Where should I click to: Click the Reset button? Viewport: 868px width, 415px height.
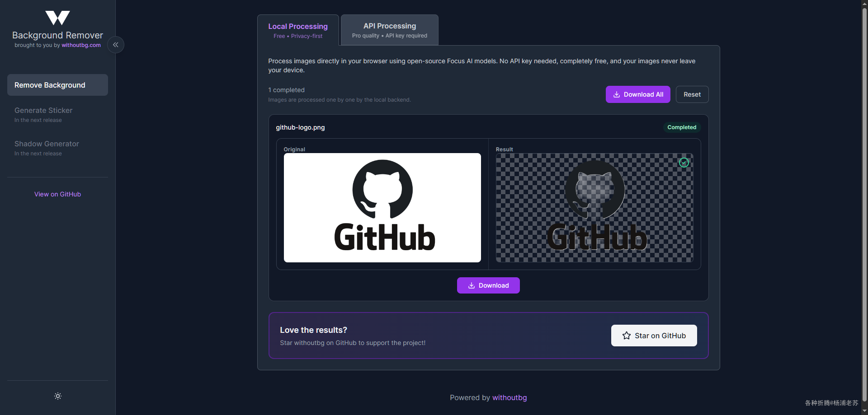(x=692, y=94)
